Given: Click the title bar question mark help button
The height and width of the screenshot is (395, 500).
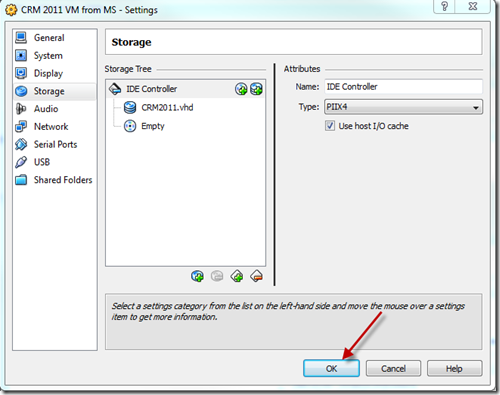Looking at the screenshot, I should tap(444, 6).
